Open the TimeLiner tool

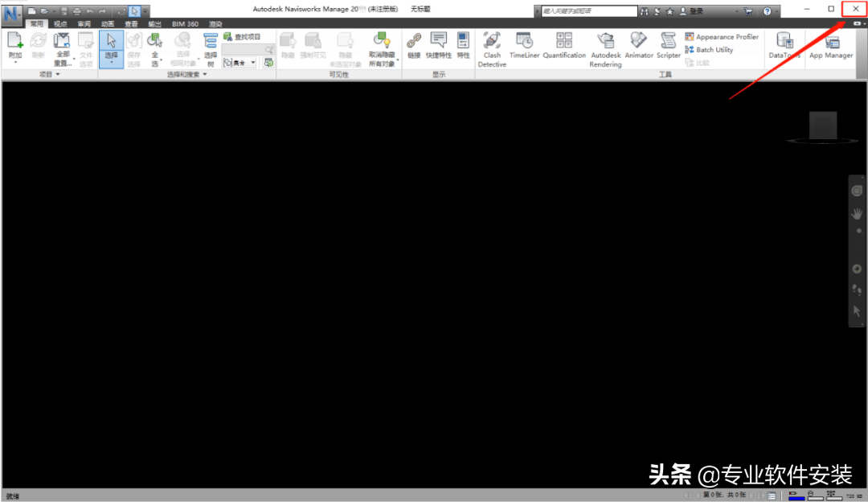click(x=524, y=45)
